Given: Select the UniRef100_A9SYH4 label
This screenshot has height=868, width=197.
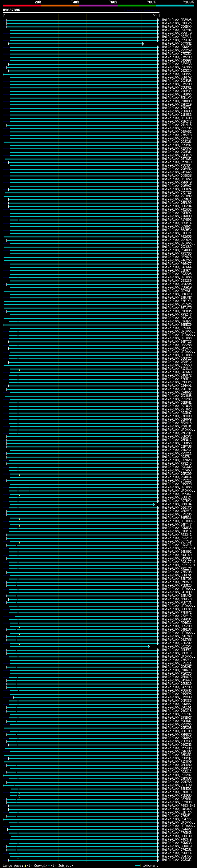Looking at the screenshot, I should click(176, 30).
